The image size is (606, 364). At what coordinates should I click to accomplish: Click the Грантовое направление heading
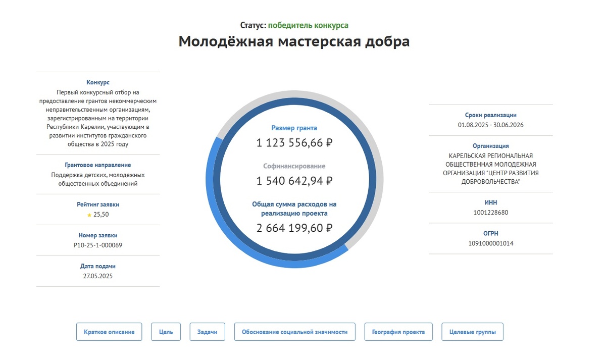click(99, 165)
